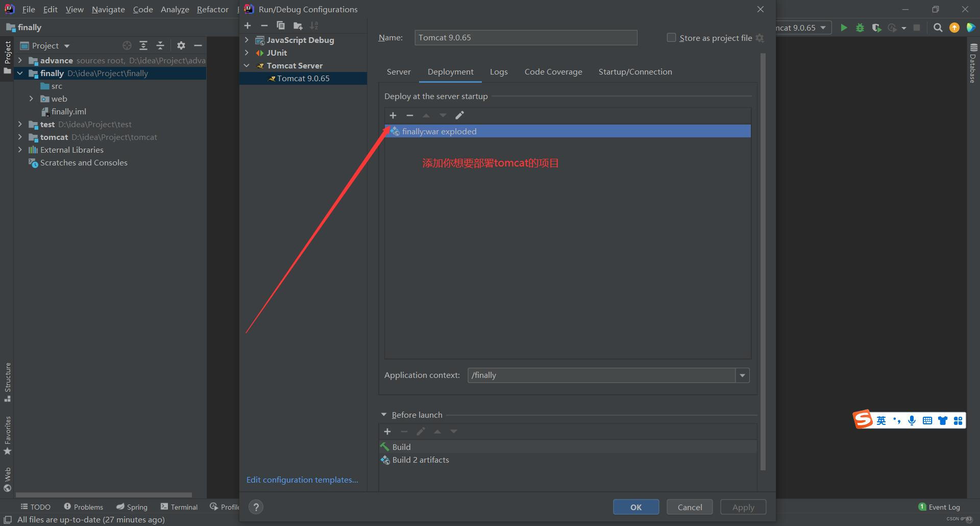
Task: Open the Database side panel
Action: [973, 63]
